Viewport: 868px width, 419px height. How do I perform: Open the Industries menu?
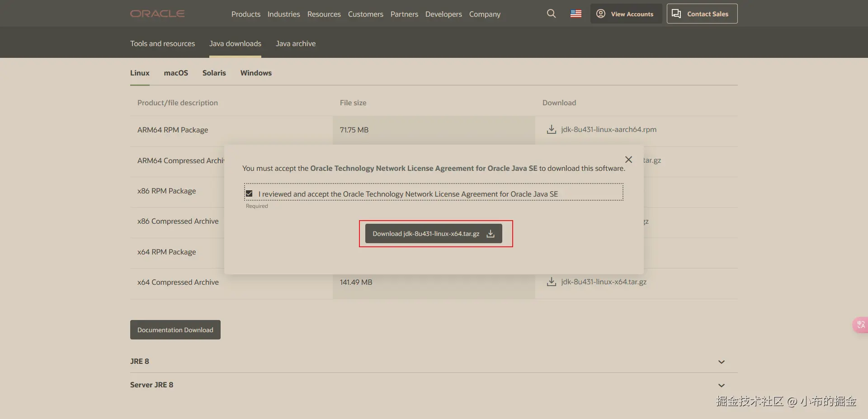coord(284,14)
